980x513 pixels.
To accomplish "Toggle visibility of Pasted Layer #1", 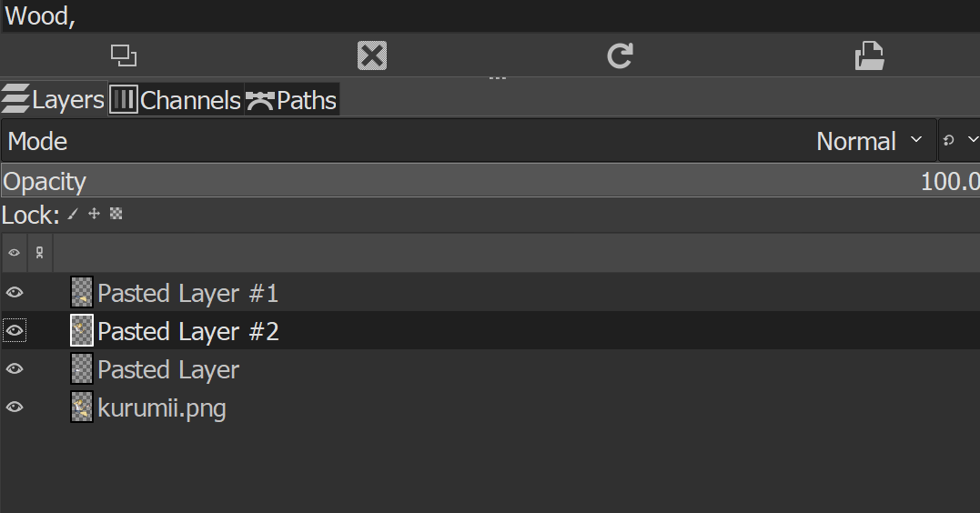I will [15, 293].
